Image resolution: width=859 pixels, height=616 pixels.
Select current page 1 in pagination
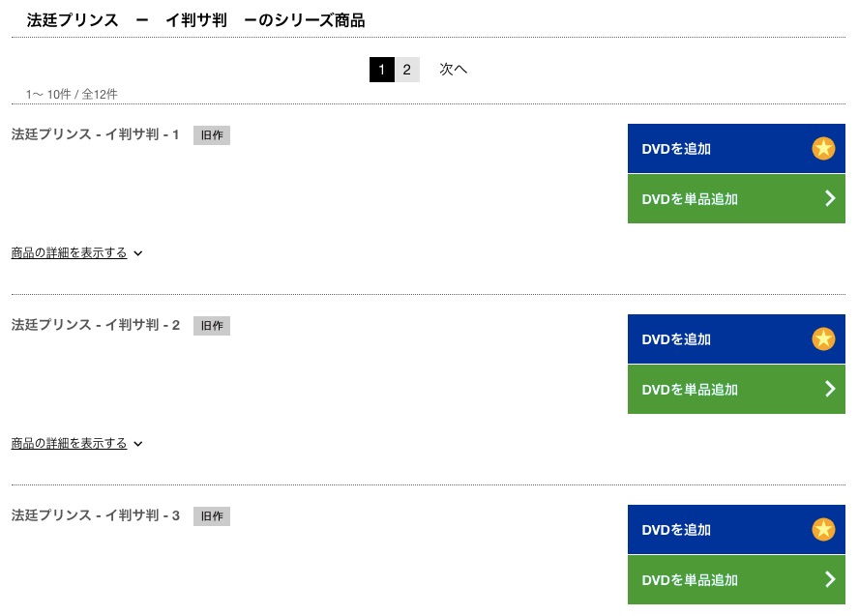pos(382,70)
